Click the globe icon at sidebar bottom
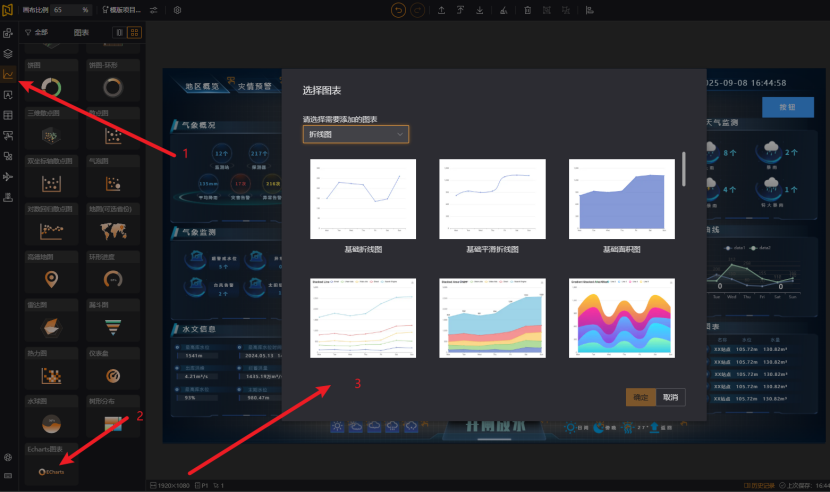 8,457
